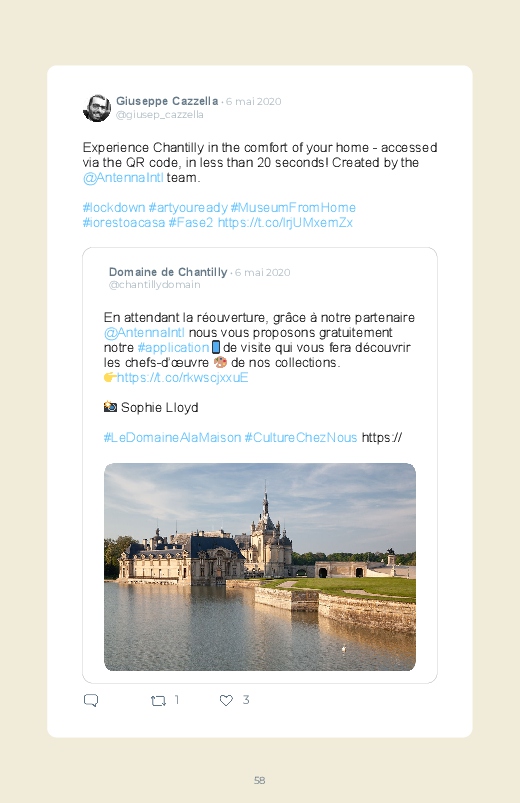Open the #MuseumFromHome hashtag
520x803 pixels.
coord(293,207)
